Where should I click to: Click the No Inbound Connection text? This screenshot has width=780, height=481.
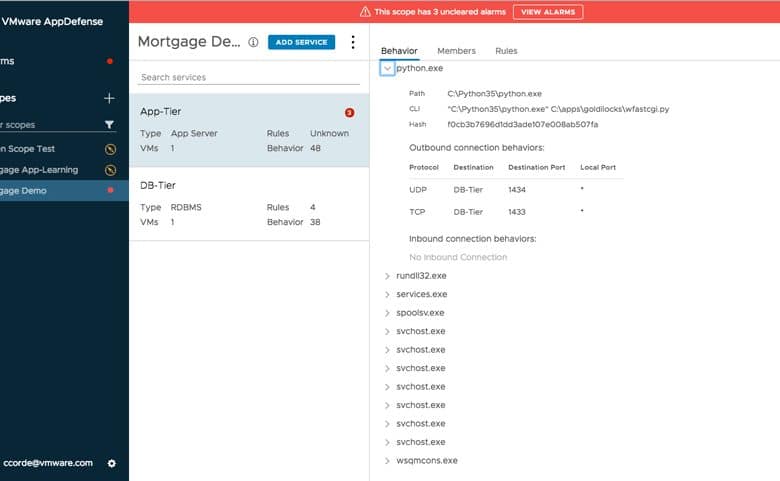(x=458, y=257)
